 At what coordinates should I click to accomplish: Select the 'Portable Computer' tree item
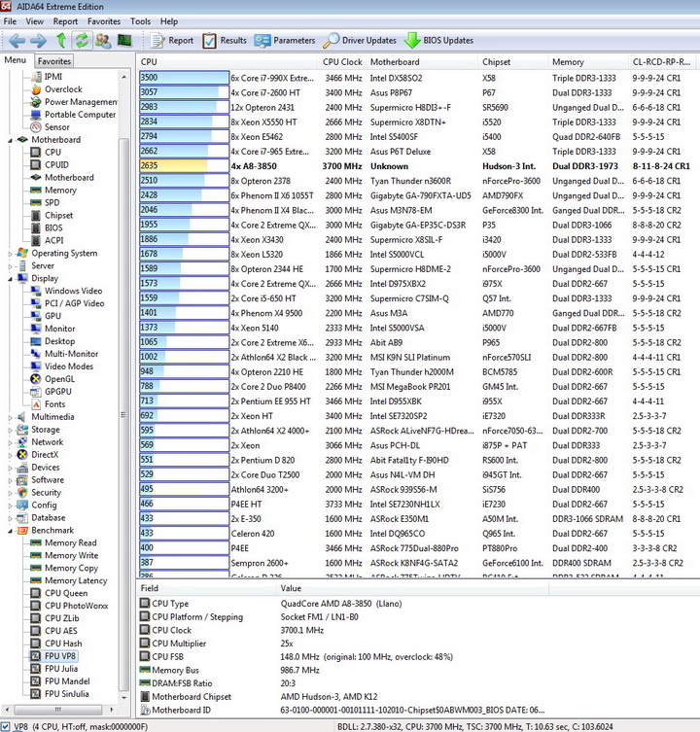pyautogui.click(x=81, y=115)
